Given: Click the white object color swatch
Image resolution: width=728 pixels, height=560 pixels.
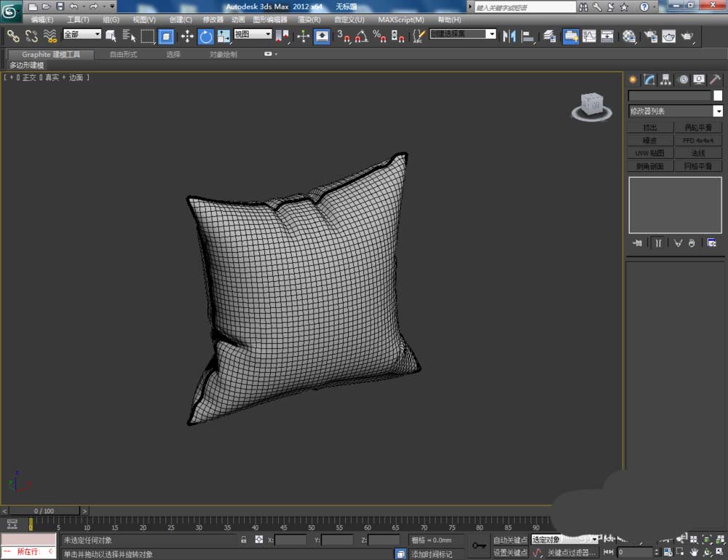Looking at the screenshot, I should pyautogui.click(x=718, y=95).
